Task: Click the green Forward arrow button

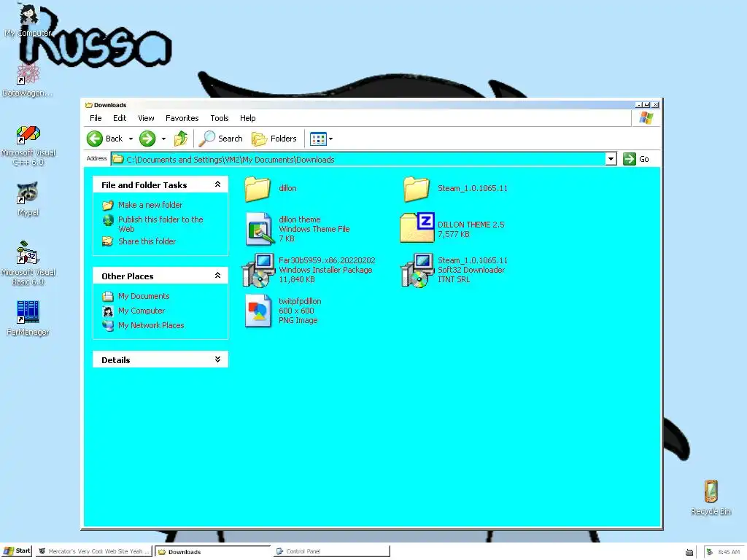Action: coord(147,139)
